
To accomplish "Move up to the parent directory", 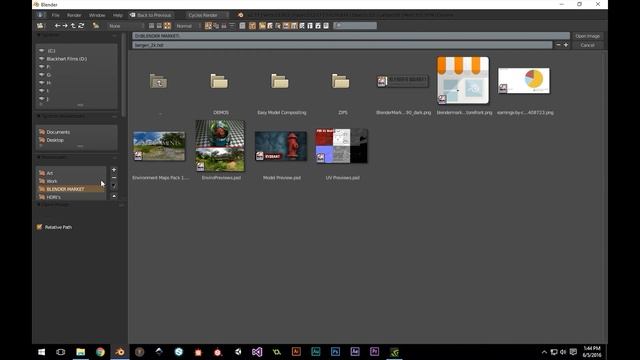I will coord(73,26).
